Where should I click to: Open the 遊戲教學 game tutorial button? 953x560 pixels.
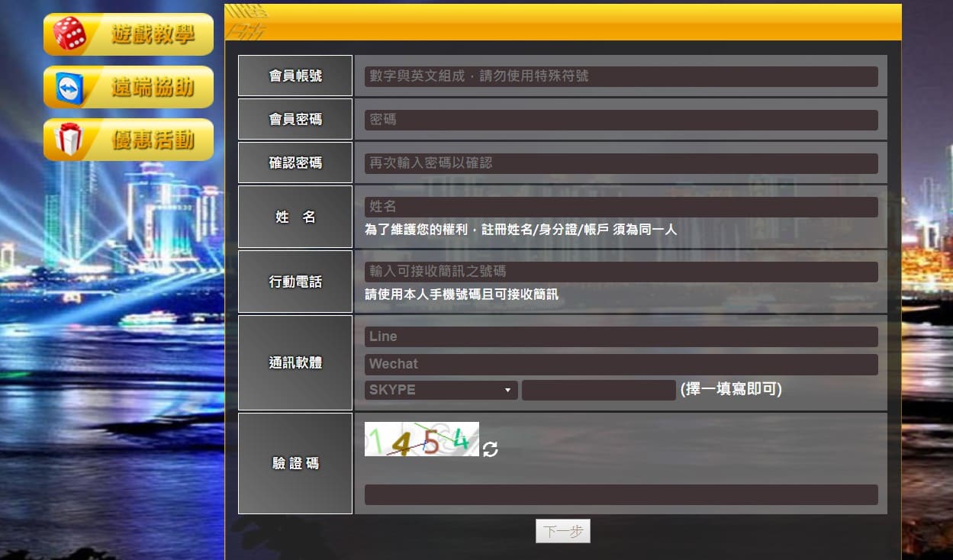click(x=128, y=34)
